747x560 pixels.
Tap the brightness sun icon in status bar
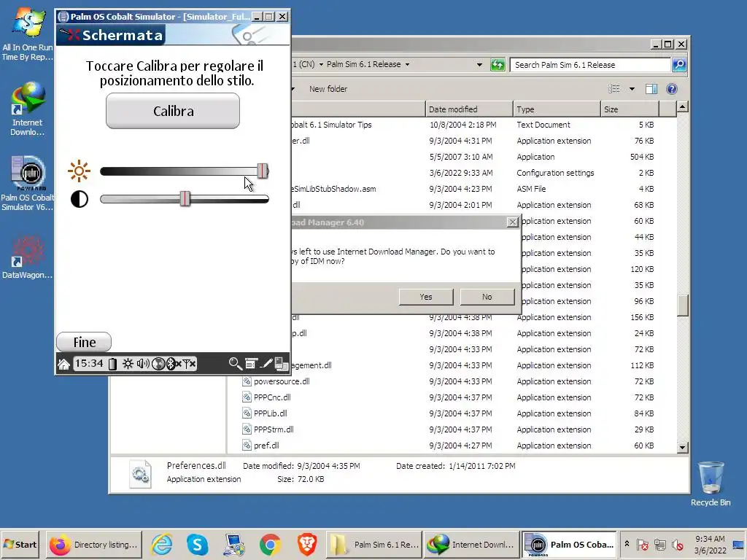[x=128, y=365]
